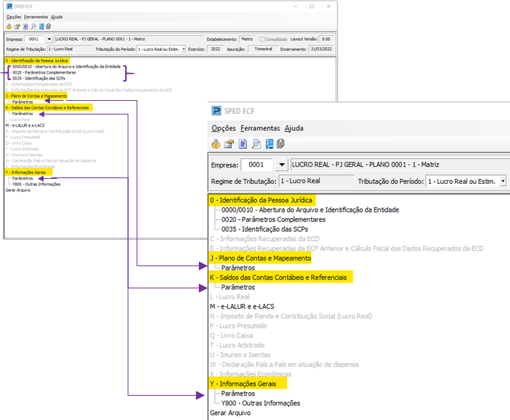Viewport: 510px width, 420px height.
Task: Select 'J - Plano de Contas e Mapeamento' in small window
Action: (x=36, y=96)
